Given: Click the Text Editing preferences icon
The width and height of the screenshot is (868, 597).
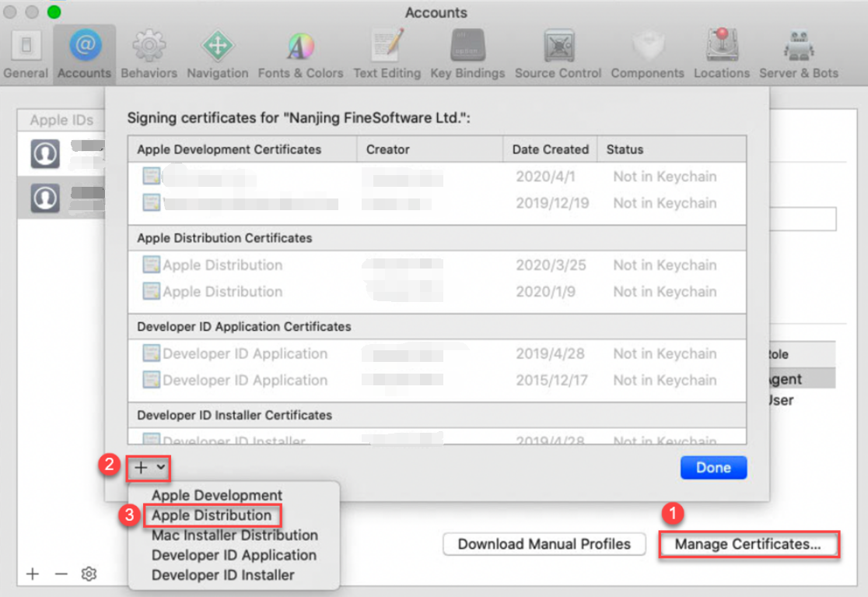Looking at the screenshot, I should (x=387, y=51).
